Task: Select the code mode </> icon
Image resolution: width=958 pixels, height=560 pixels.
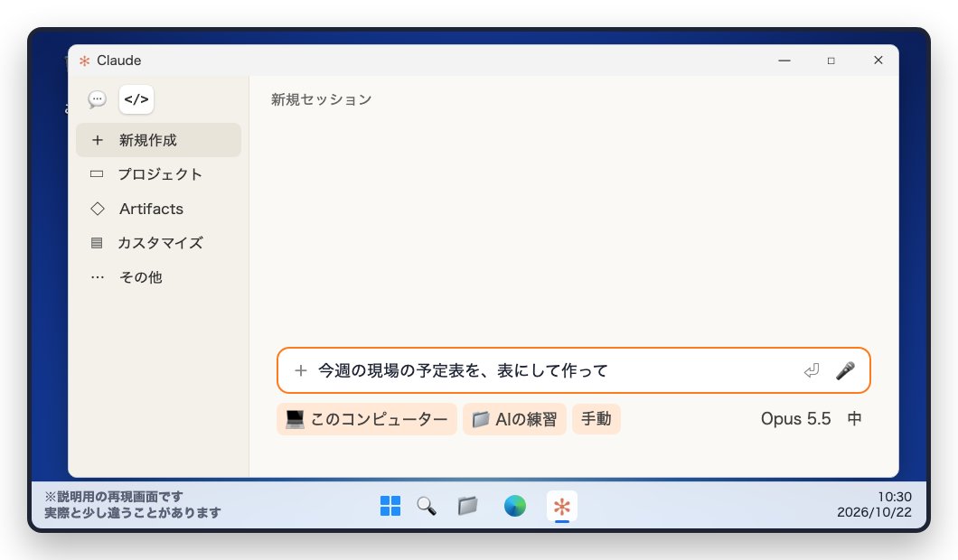Action: pyautogui.click(x=136, y=99)
